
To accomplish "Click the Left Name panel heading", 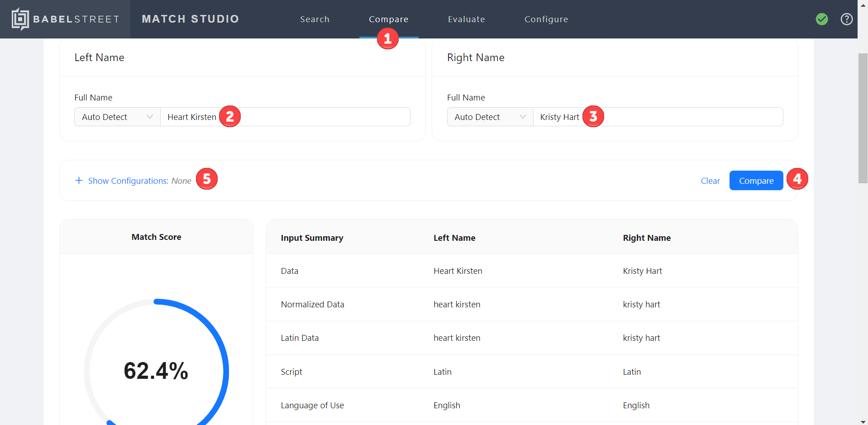I will point(100,57).
